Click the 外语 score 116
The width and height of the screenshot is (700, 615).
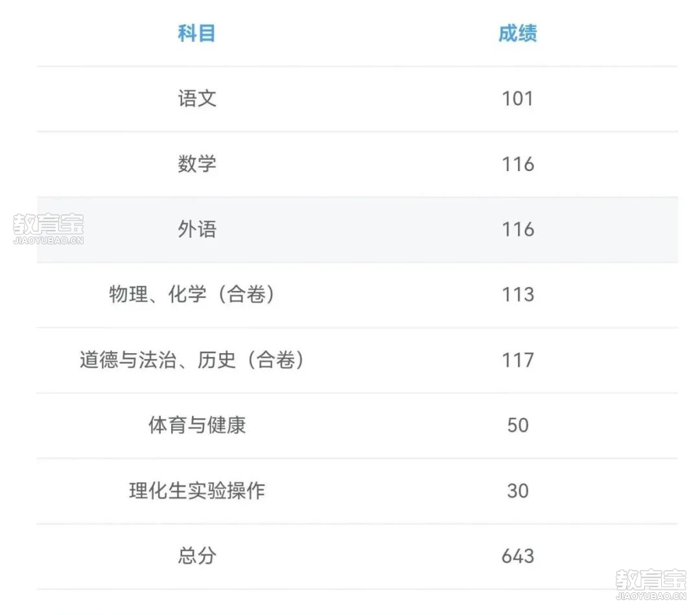[x=518, y=229]
